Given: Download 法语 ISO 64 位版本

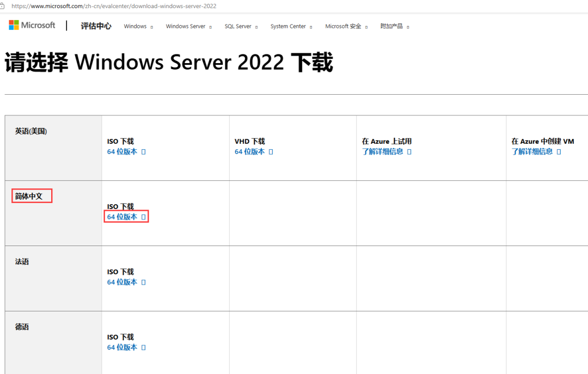Looking at the screenshot, I should pos(126,282).
